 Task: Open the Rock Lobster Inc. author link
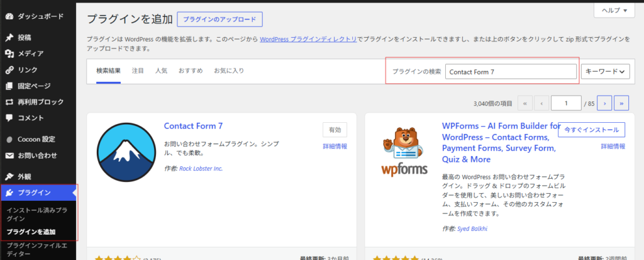coord(201,168)
